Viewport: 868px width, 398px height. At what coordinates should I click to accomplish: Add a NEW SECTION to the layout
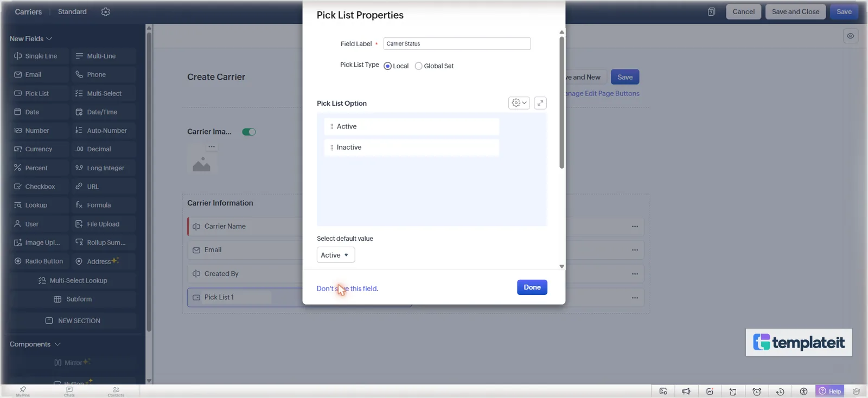[x=73, y=321]
